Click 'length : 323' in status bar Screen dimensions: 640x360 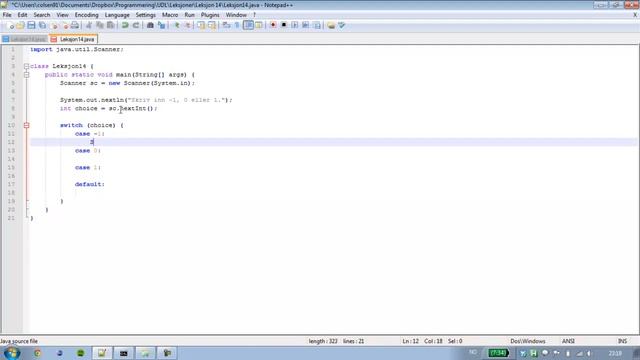point(323,341)
